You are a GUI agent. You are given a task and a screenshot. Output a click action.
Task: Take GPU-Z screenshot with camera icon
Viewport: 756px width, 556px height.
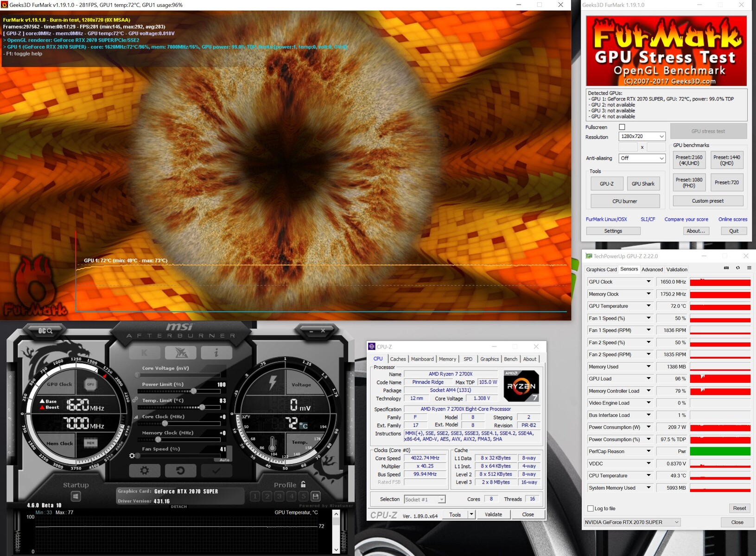click(726, 268)
